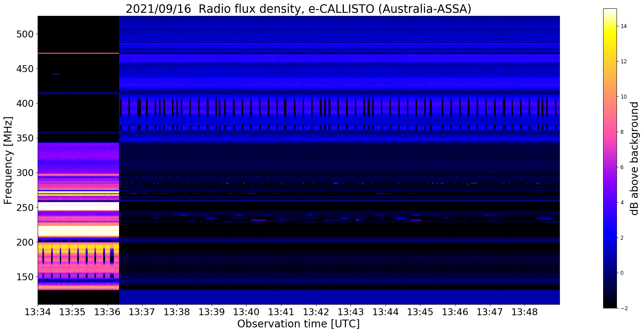This screenshot has height=333, width=644.
Task: Click the 13:47 time tick label
Action: coord(490,312)
